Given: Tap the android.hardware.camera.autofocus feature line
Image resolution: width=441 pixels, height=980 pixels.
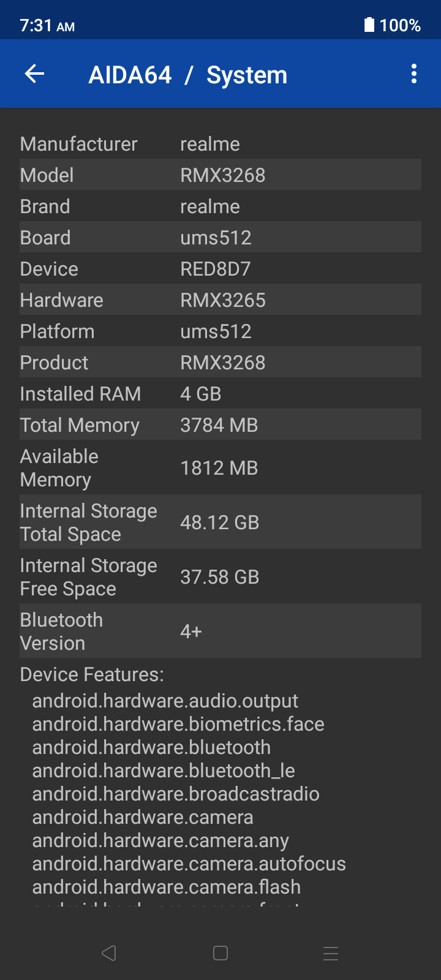Looking at the screenshot, I should click(x=189, y=864).
